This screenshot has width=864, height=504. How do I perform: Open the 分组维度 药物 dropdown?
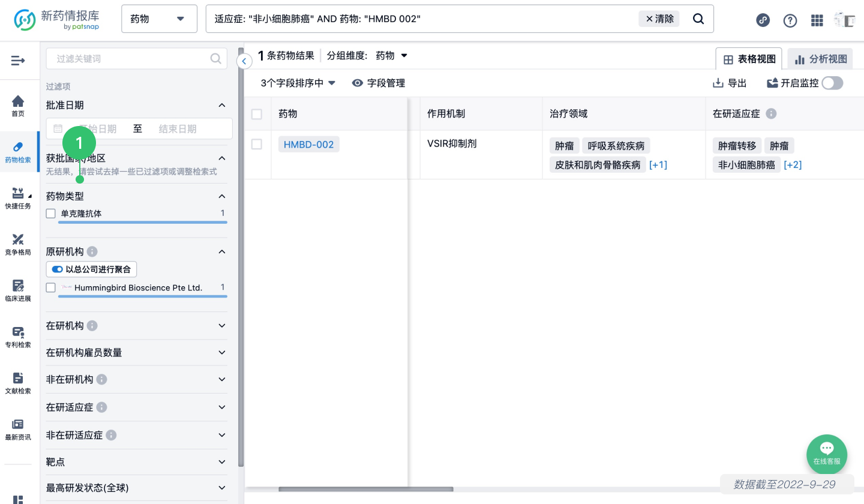[391, 55]
